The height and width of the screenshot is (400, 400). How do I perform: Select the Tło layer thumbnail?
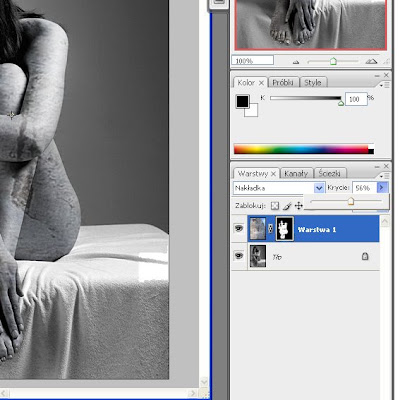click(x=258, y=256)
